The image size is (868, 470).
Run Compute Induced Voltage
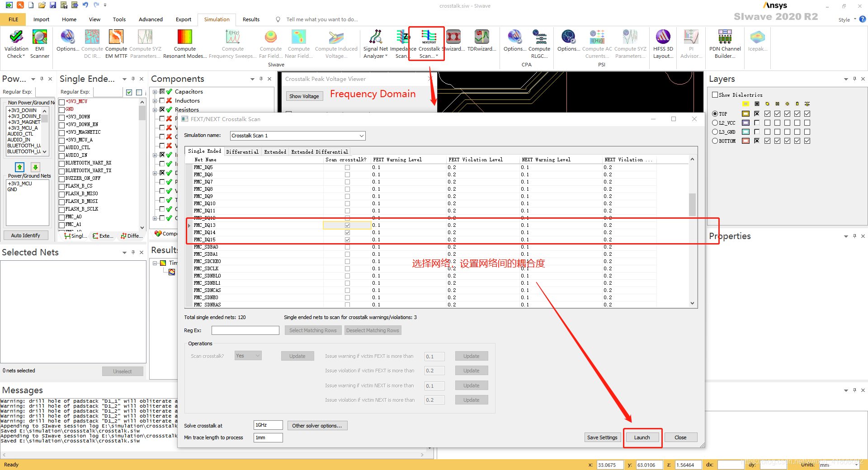coord(336,44)
